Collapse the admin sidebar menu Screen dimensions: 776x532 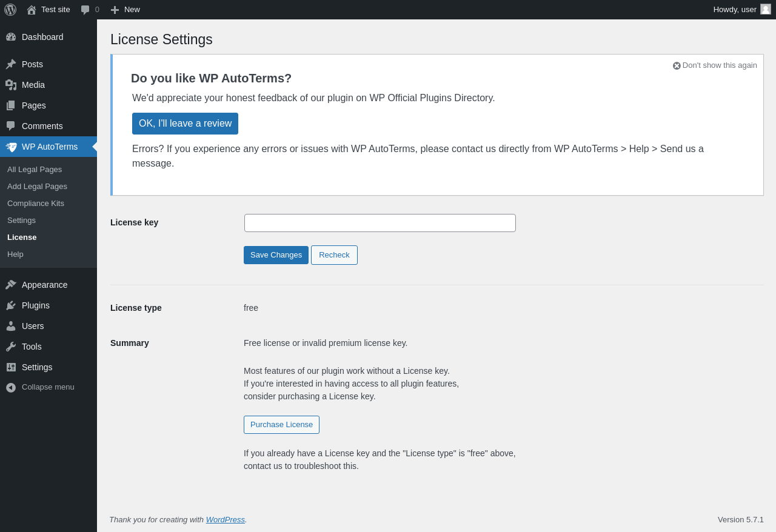pyautogui.click(x=40, y=387)
